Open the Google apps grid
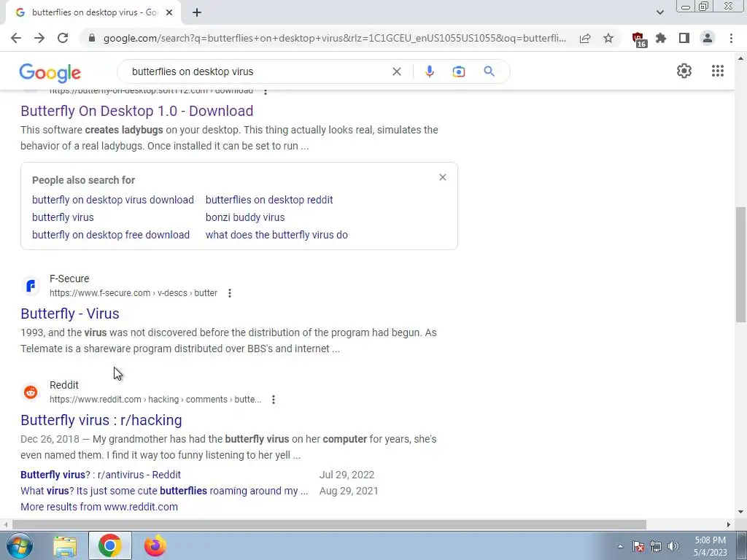 pyautogui.click(x=718, y=71)
